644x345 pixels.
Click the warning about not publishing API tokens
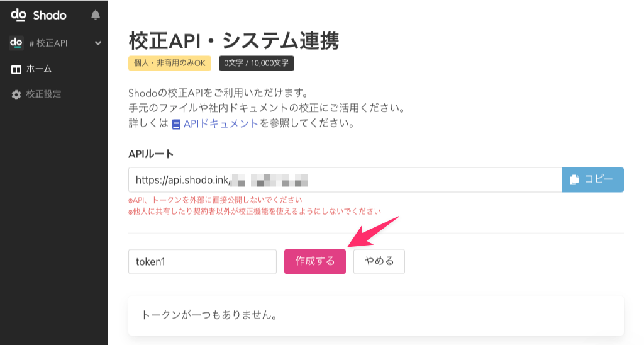(x=216, y=200)
